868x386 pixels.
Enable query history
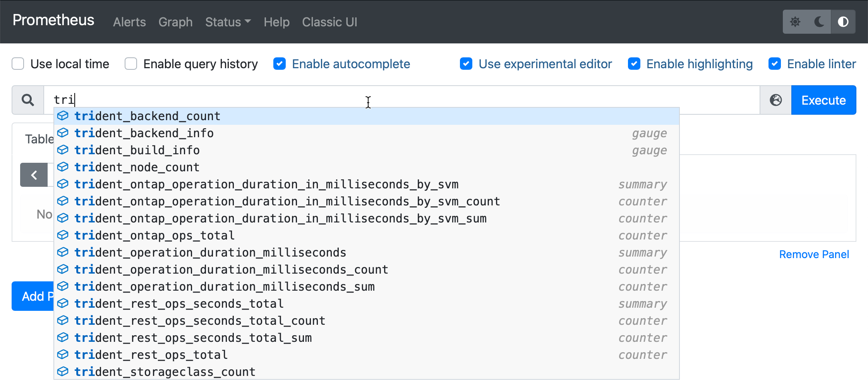(x=131, y=64)
